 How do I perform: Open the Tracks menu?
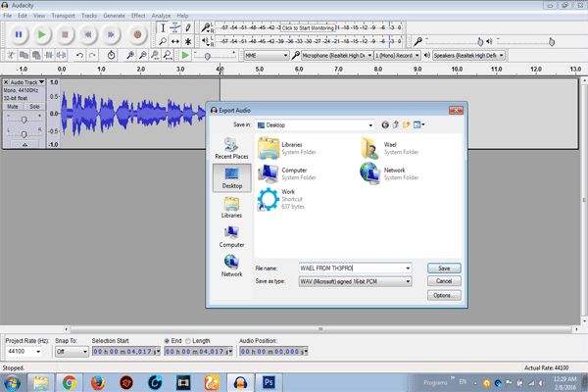point(89,17)
